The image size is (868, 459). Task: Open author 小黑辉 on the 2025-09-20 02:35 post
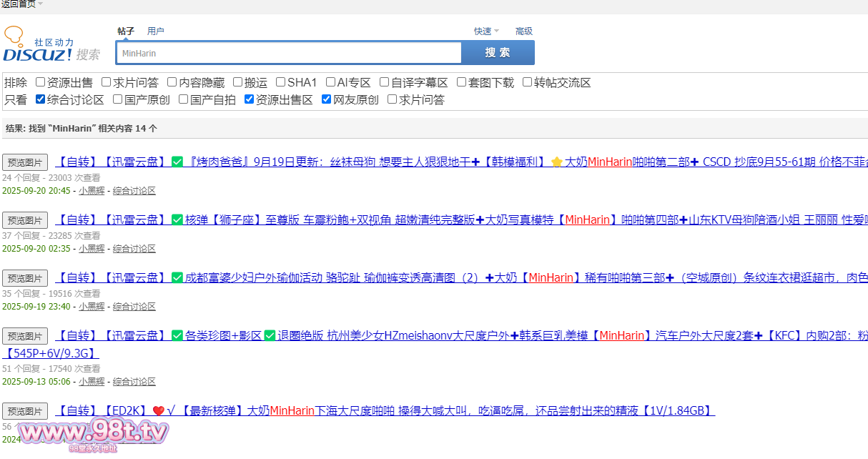(92, 249)
